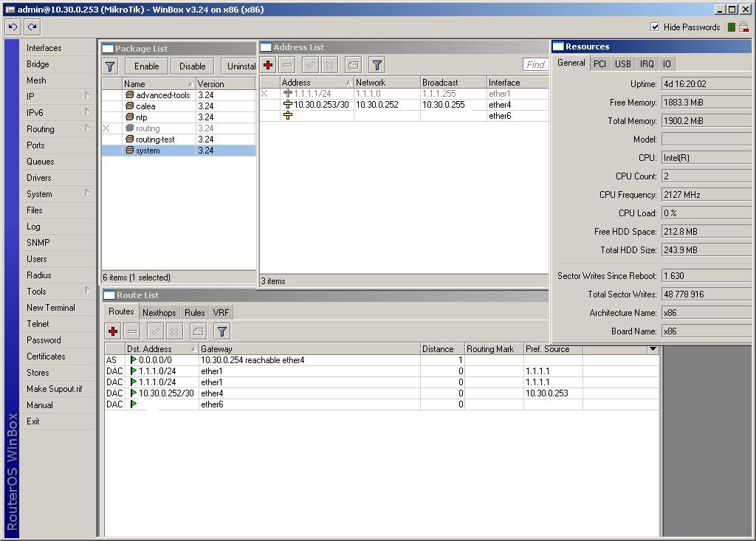756x541 pixels.
Task: Click the Uninstall package button
Action: (239, 66)
